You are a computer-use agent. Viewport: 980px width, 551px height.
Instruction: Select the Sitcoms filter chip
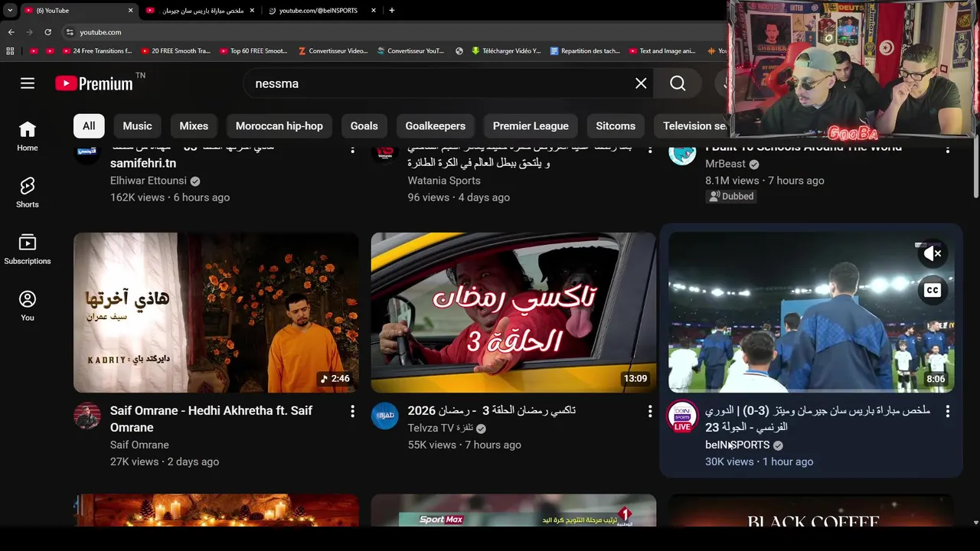(x=616, y=126)
